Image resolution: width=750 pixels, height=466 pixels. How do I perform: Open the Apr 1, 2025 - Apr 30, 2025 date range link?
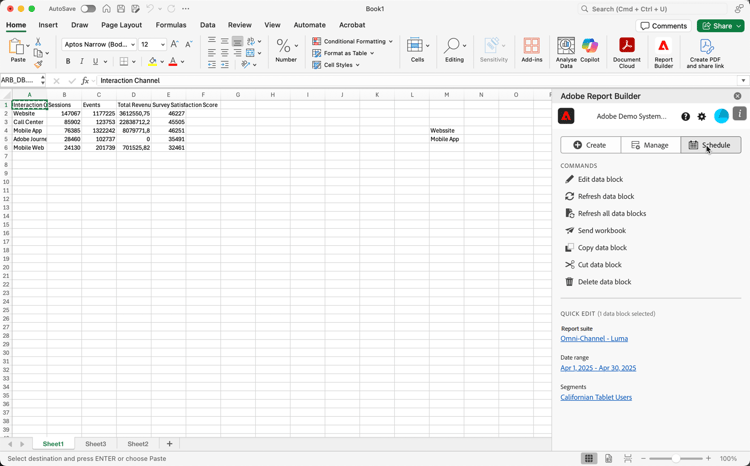tap(598, 368)
